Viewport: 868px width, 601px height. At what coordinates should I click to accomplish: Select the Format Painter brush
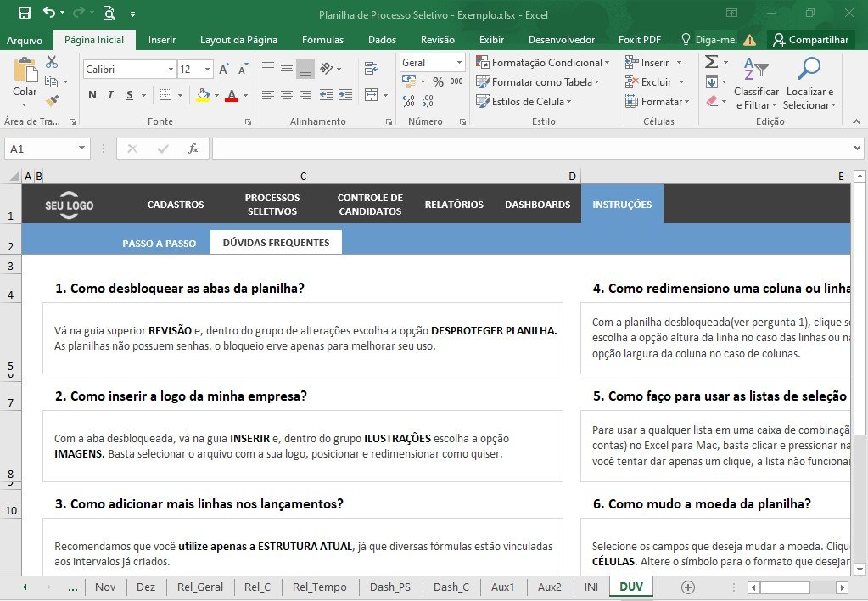pyautogui.click(x=52, y=101)
